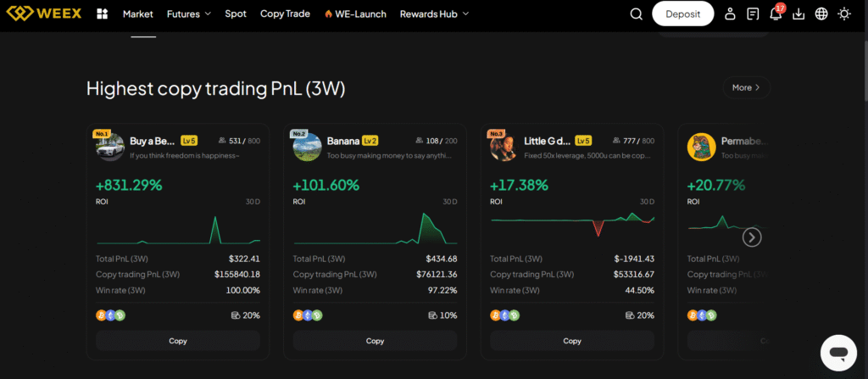Click copy trading PnL $155840.18

(237, 274)
